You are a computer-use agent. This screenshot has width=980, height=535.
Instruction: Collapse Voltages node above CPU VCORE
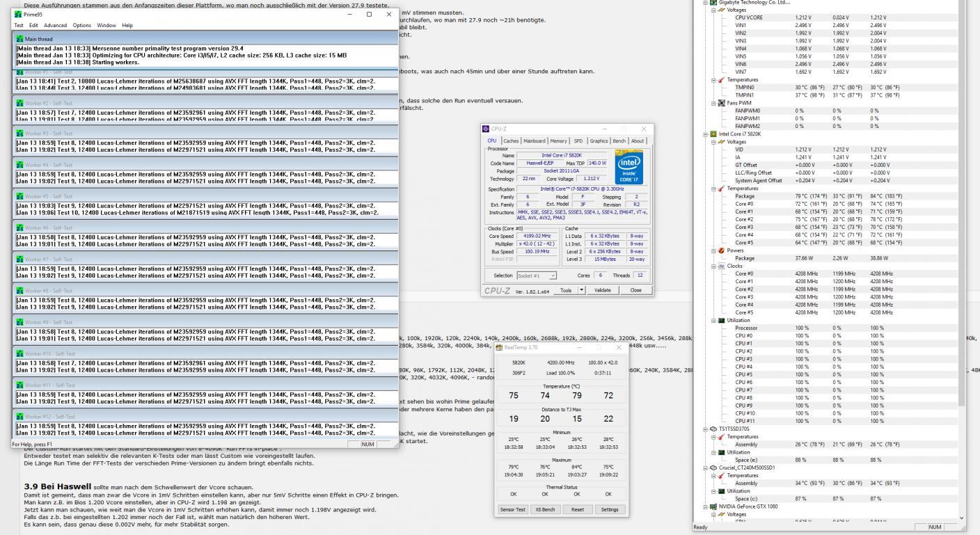point(713,10)
